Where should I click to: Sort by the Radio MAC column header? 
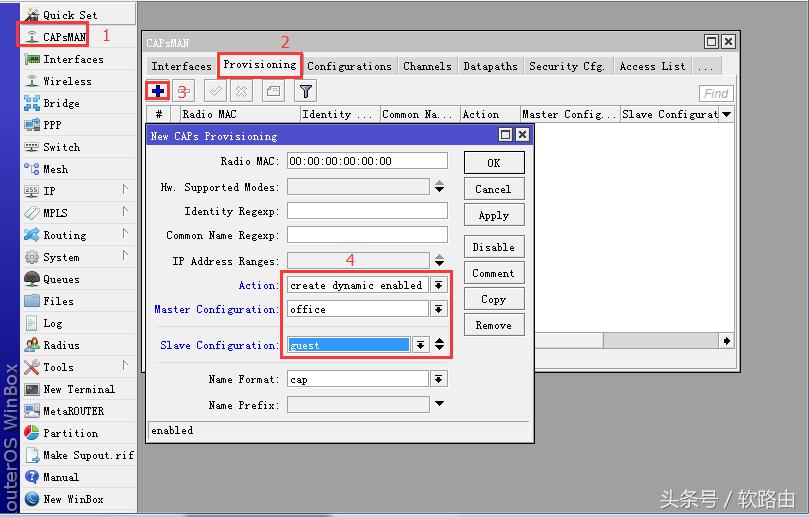coord(240,114)
